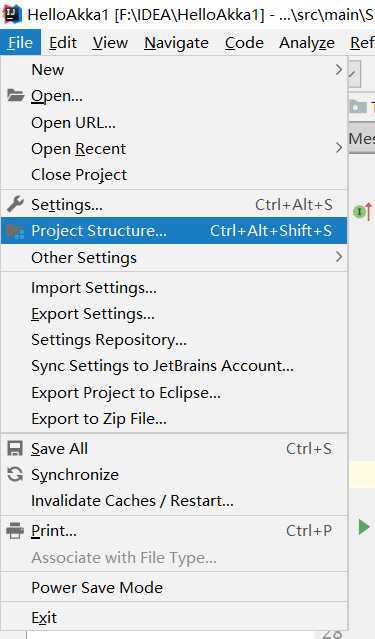Viewport: 375px width, 639px height.
Task: Expand the Other Settings submenu
Action: tap(174, 258)
